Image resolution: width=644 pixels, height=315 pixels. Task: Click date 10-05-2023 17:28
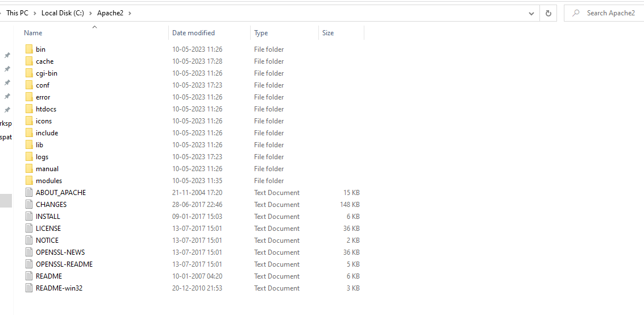point(197,61)
